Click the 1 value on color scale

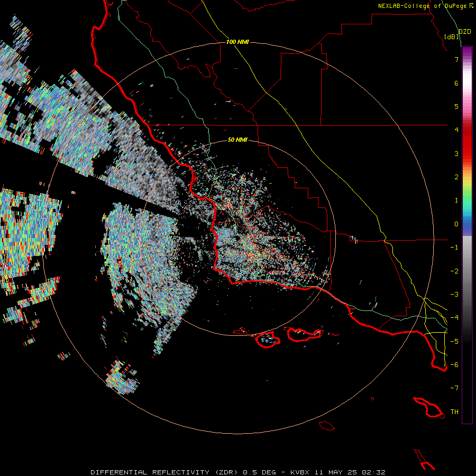click(456, 200)
